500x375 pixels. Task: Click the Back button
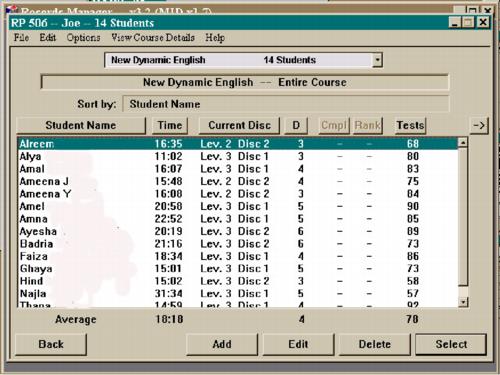51,344
